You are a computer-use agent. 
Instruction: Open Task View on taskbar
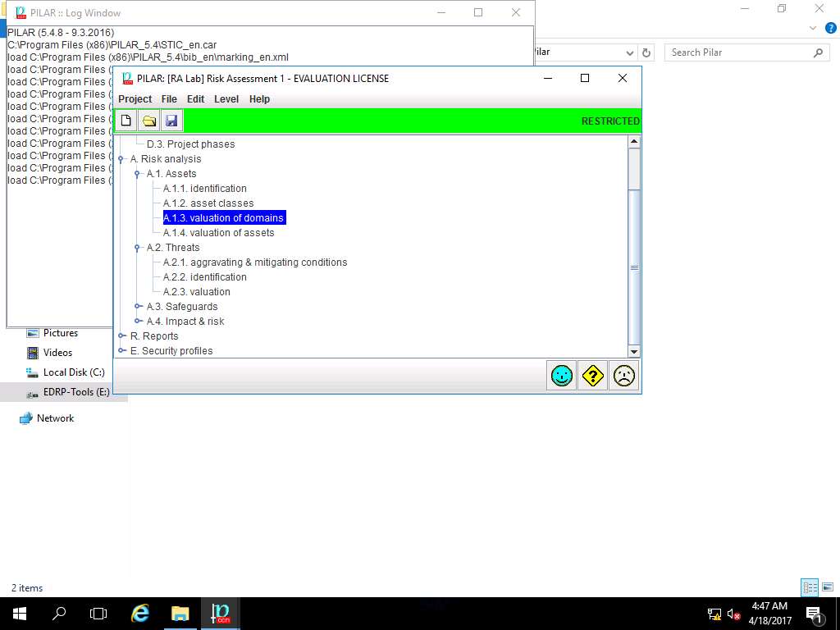click(98, 614)
